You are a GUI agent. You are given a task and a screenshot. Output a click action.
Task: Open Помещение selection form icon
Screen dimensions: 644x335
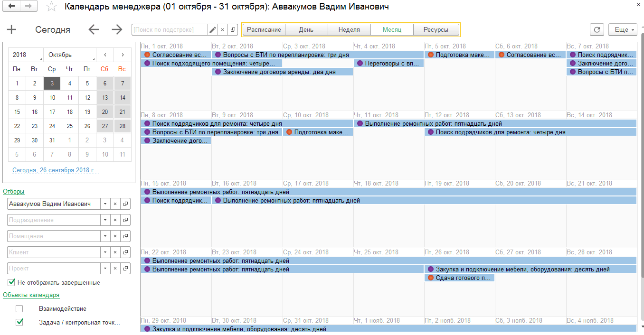click(125, 236)
